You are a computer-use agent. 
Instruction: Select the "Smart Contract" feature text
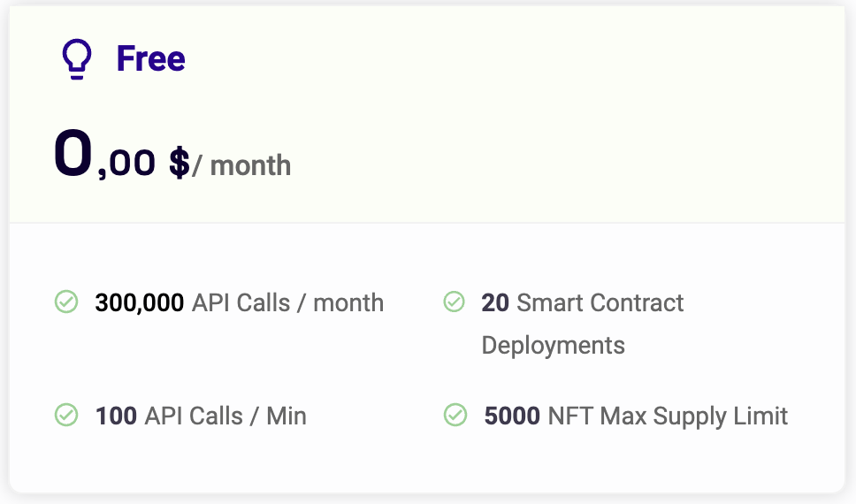pyautogui.click(x=600, y=302)
